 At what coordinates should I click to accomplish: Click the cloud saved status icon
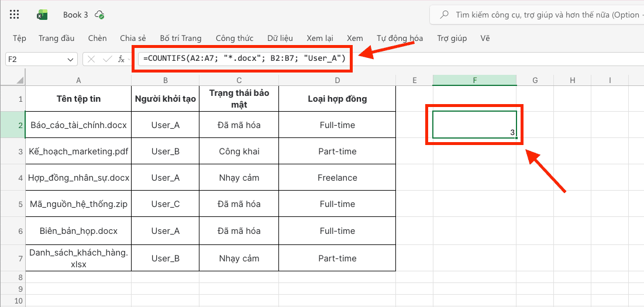pyautogui.click(x=99, y=15)
